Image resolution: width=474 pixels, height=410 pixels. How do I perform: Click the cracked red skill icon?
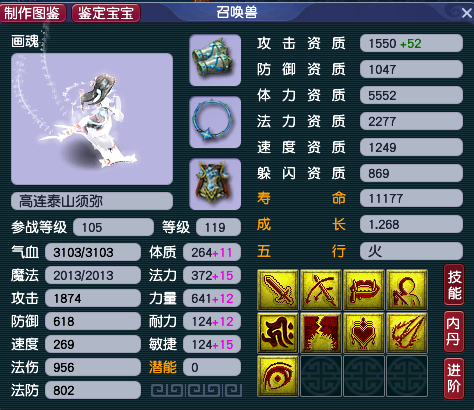pyautogui.click(x=321, y=333)
